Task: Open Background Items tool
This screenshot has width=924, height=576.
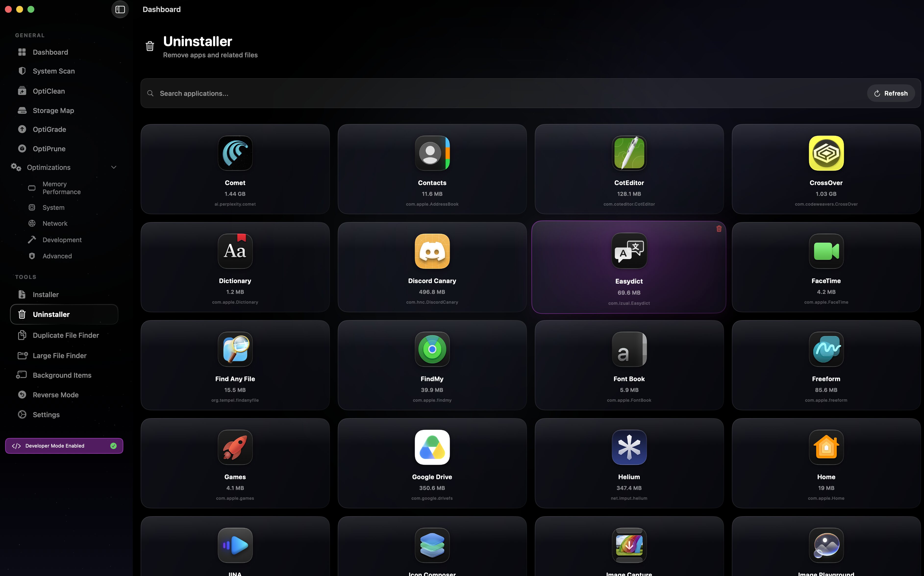Action: click(64, 375)
